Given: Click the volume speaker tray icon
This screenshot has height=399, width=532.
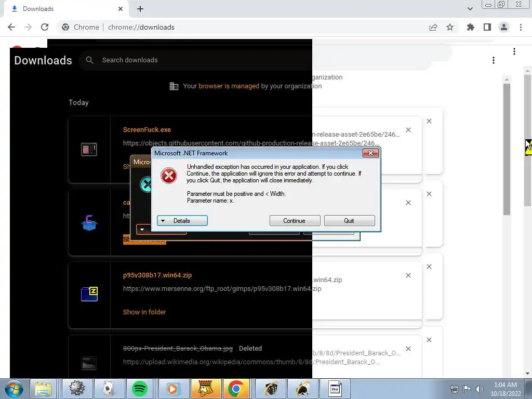Looking at the screenshot, I should 480,389.
